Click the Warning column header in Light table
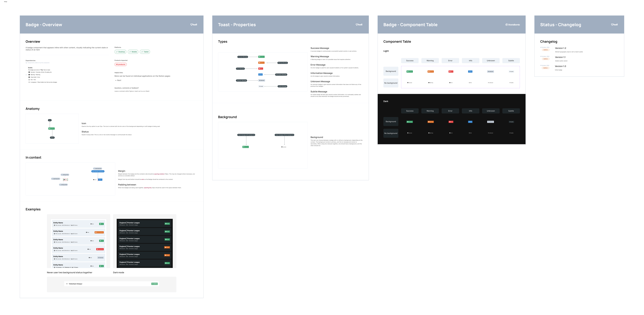Screen dimensions: 644x315 point(430,61)
